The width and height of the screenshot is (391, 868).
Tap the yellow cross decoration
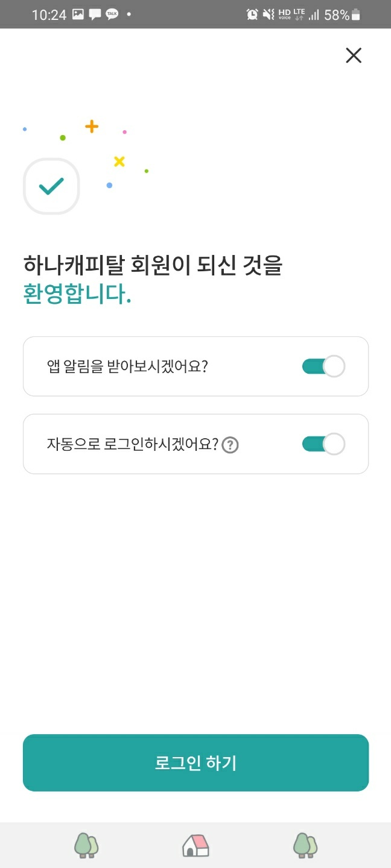pos(119,161)
